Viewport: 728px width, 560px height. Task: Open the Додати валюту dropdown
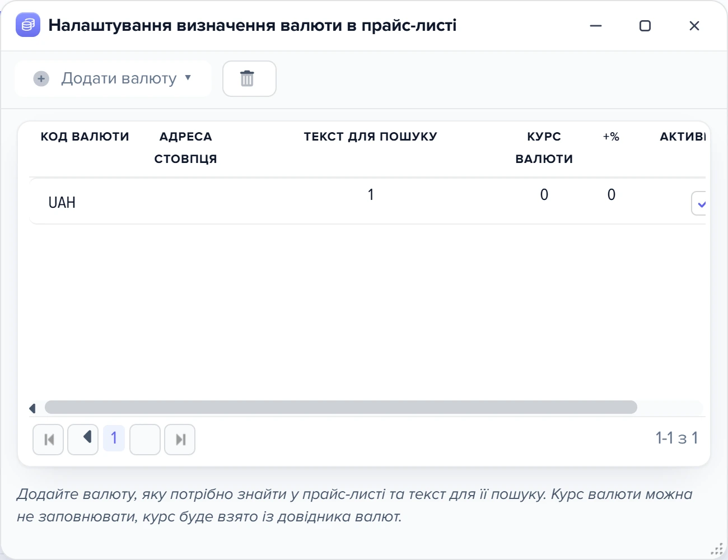pos(113,78)
